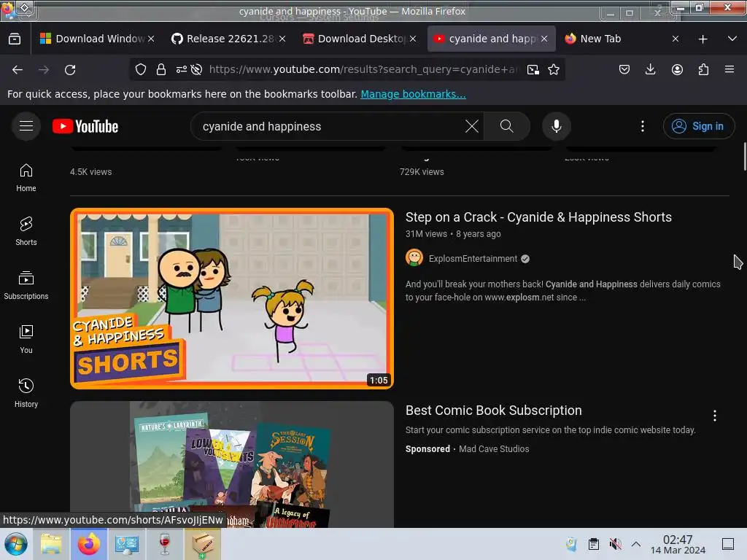Play the Step on a Crack thumbnail
747x560 pixels.
(x=232, y=298)
